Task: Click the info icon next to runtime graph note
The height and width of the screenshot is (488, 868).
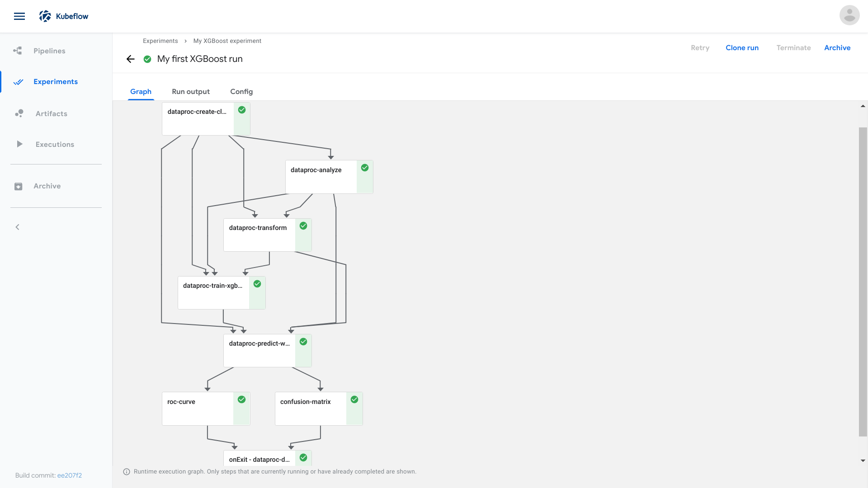Action: tap(126, 471)
